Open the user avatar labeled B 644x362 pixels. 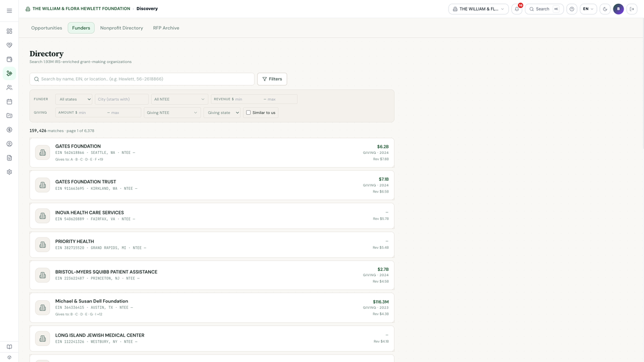[618, 9]
